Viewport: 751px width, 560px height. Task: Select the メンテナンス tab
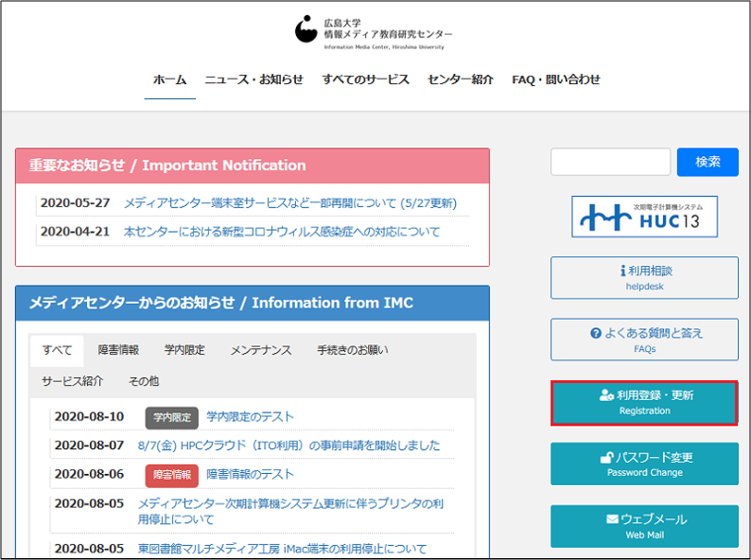click(260, 350)
